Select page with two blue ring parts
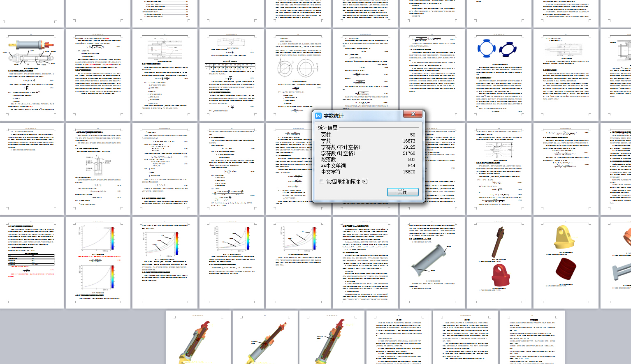 pyautogui.click(x=499, y=75)
